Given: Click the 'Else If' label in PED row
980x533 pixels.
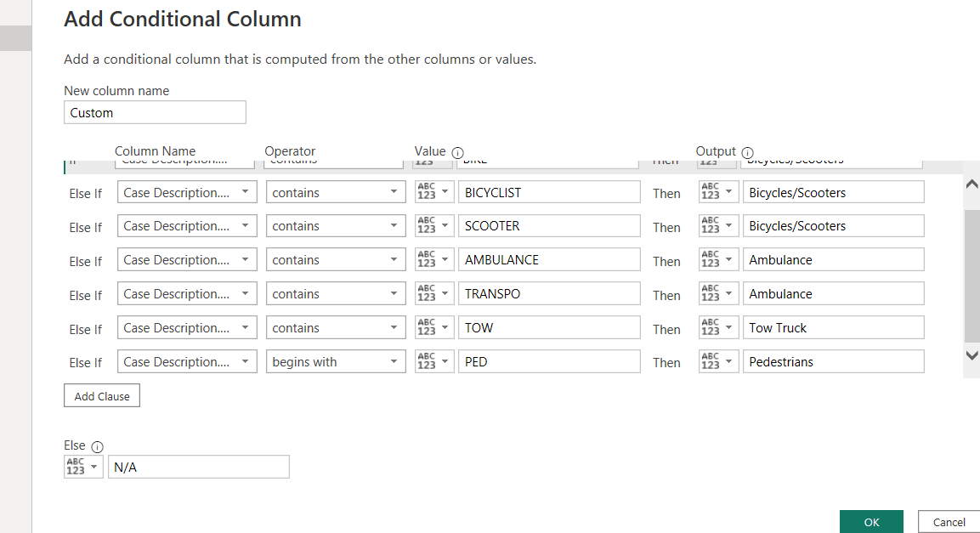Looking at the screenshot, I should pyautogui.click(x=86, y=362).
